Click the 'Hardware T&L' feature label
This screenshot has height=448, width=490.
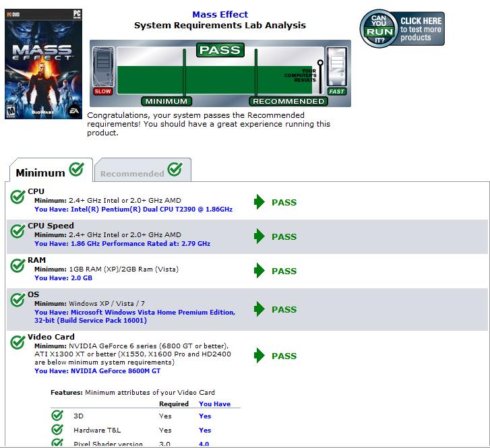tap(97, 430)
